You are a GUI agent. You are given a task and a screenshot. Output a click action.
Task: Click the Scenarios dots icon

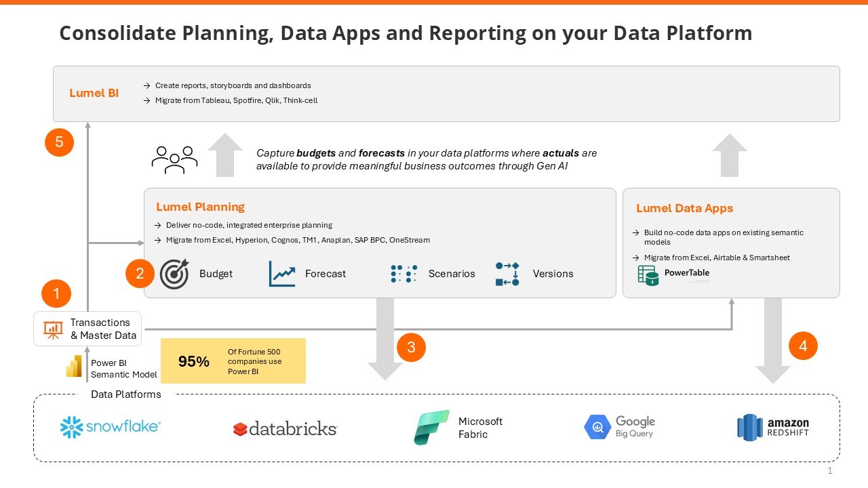pos(404,274)
